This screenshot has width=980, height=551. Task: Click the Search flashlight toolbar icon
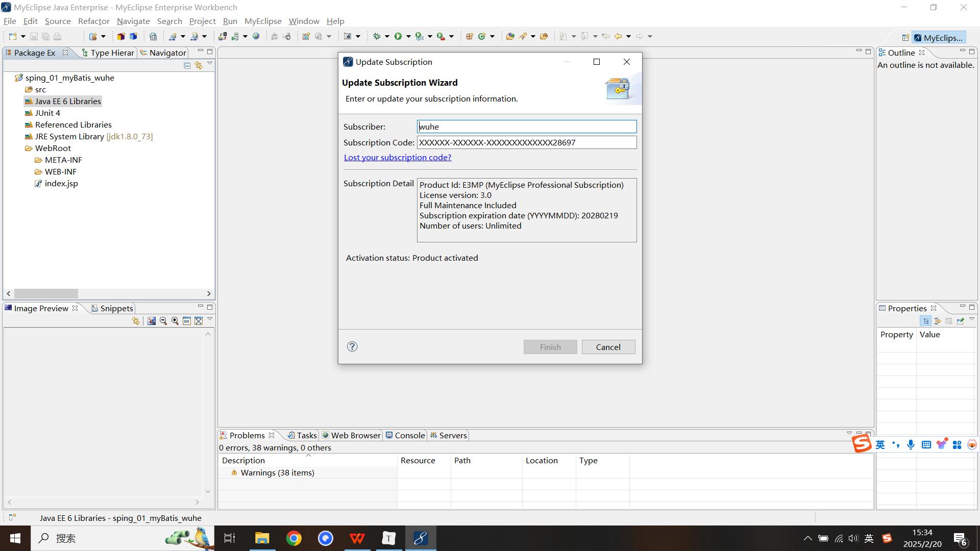(x=523, y=36)
